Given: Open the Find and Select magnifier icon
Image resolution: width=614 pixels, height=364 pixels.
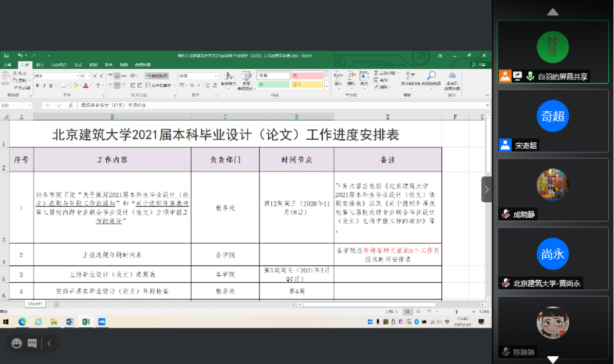Looking at the screenshot, I should (x=431, y=75).
